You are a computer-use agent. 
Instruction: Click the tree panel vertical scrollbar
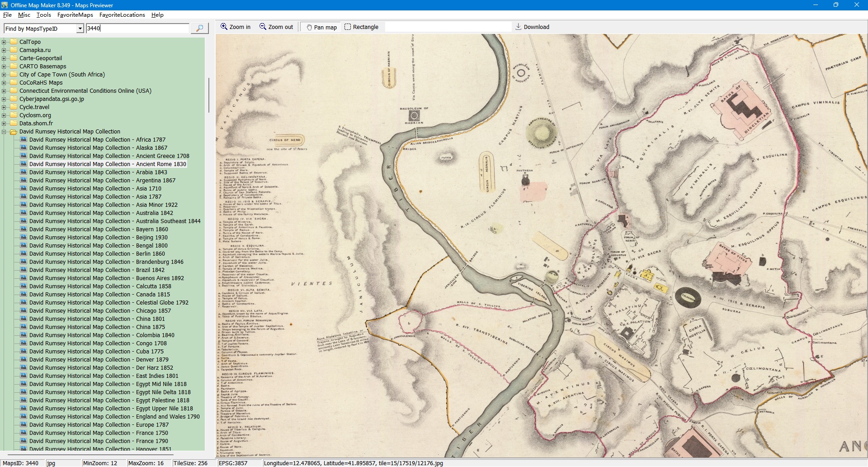tap(208, 95)
